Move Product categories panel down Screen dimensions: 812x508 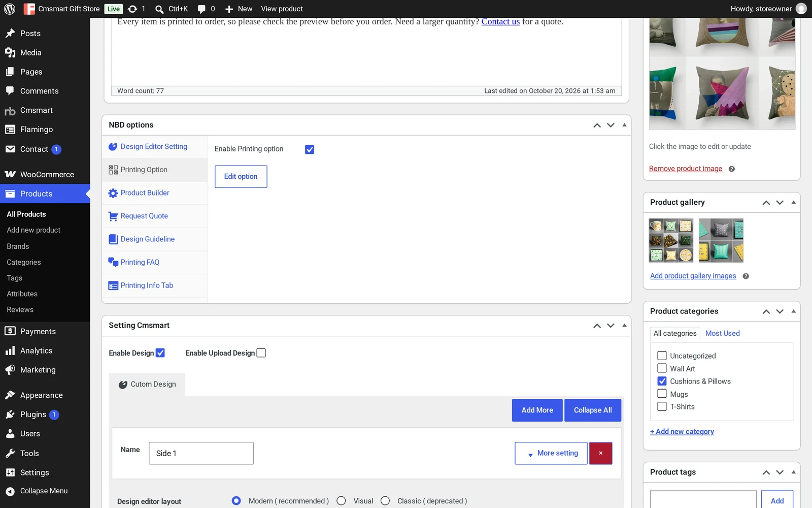tap(780, 311)
